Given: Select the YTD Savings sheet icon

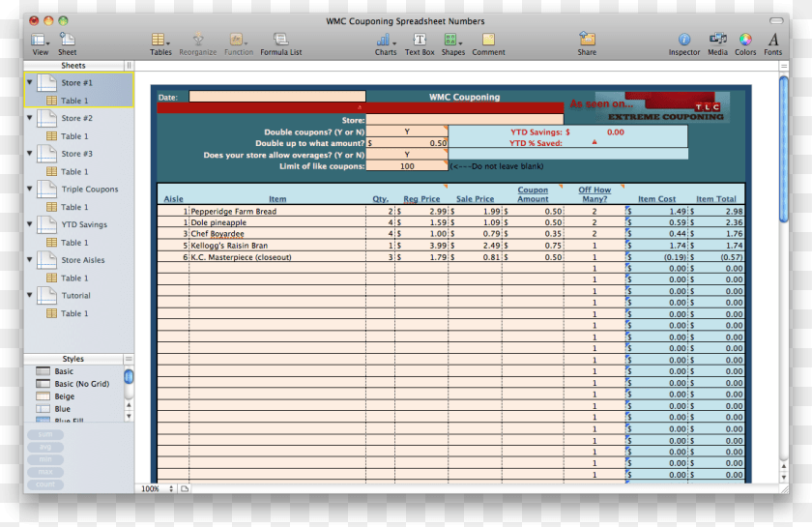Looking at the screenshot, I should (46, 224).
